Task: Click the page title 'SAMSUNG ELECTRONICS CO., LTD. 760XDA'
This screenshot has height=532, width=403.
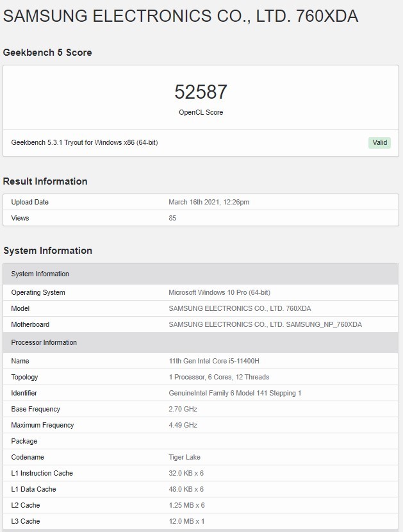Action: (x=181, y=16)
